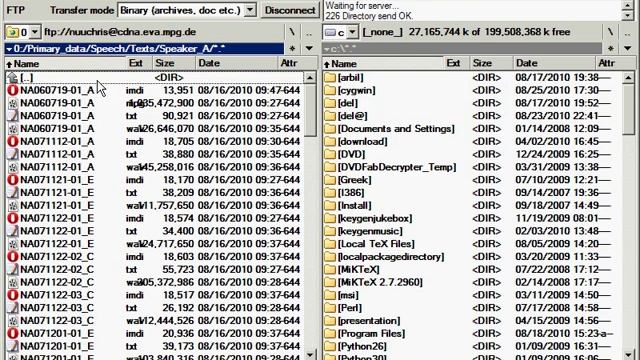Click the [I386] folder name

351,193
